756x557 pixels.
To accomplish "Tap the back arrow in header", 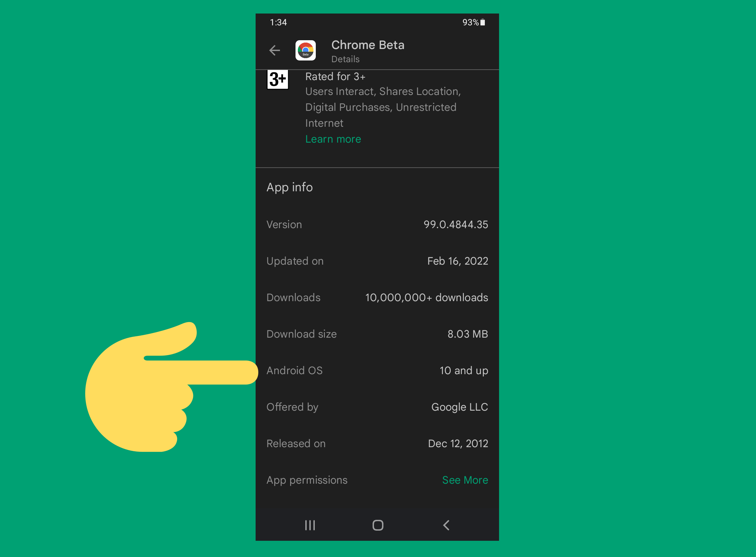I will tap(275, 50).
